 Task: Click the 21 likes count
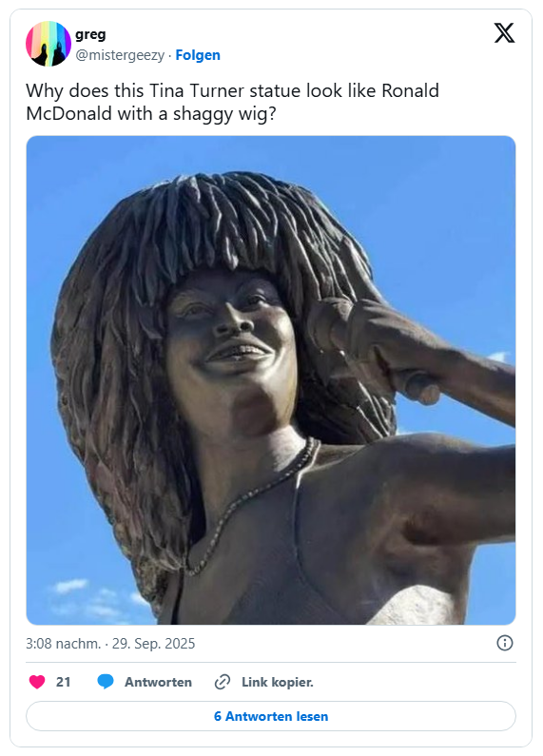[x=63, y=682]
